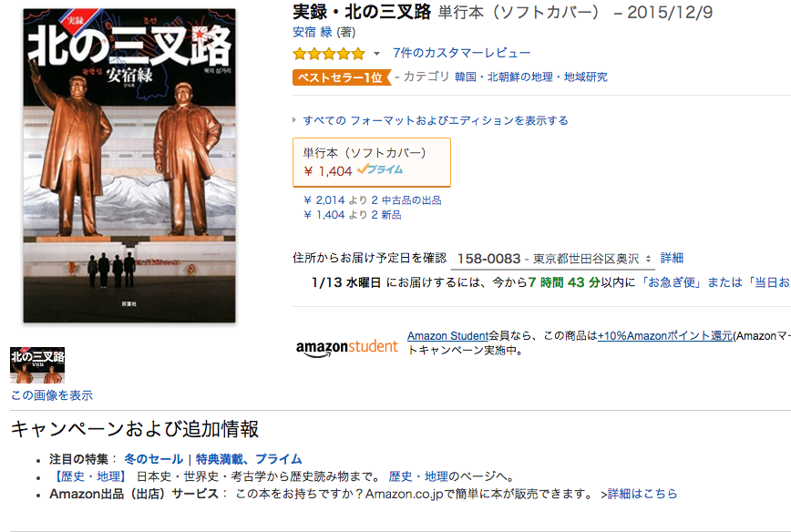Open author 安宿 緑 link
The image size is (791, 532).
pyautogui.click(x=313, y=32)
